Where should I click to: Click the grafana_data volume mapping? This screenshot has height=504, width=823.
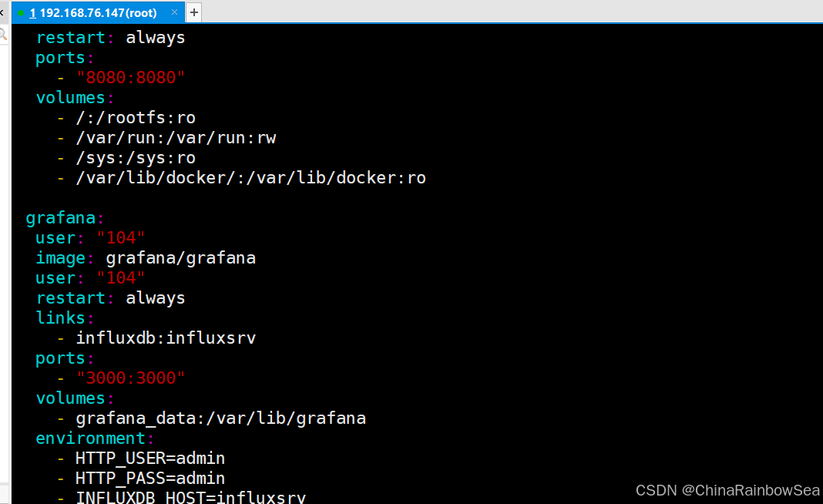[220, 418]
